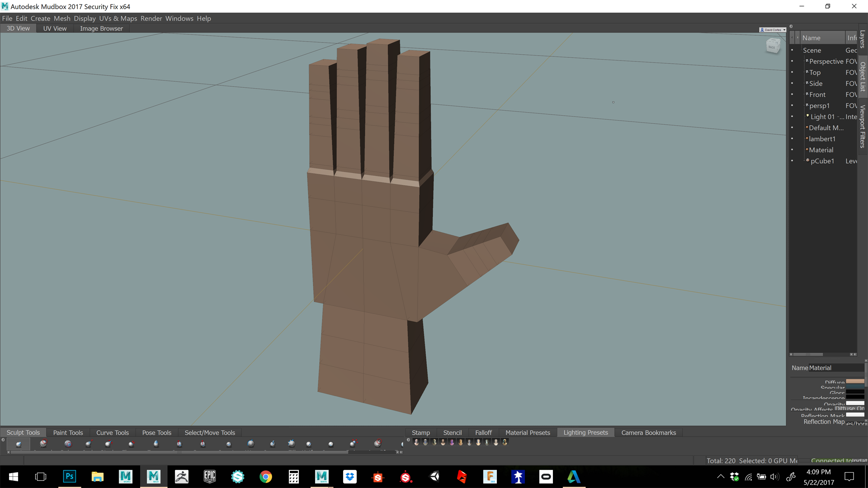This screenshot has width=868, height=488.
Task: Open the Mesh menu
Action: (x=62, y=19)
